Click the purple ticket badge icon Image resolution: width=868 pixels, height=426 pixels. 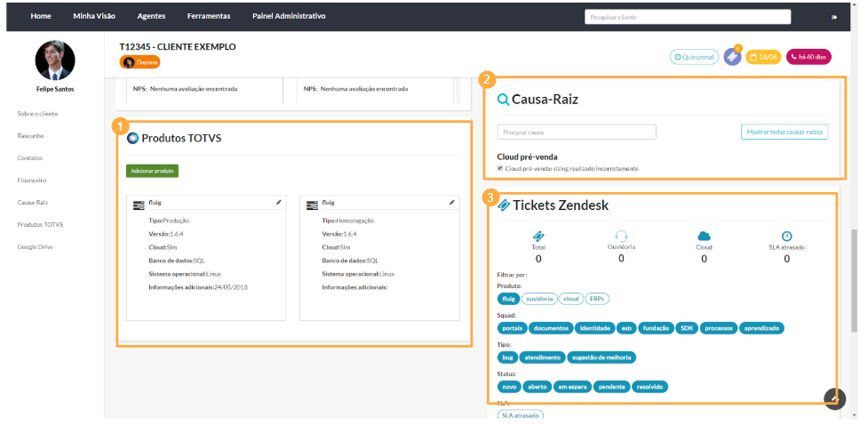pos(732,57)
